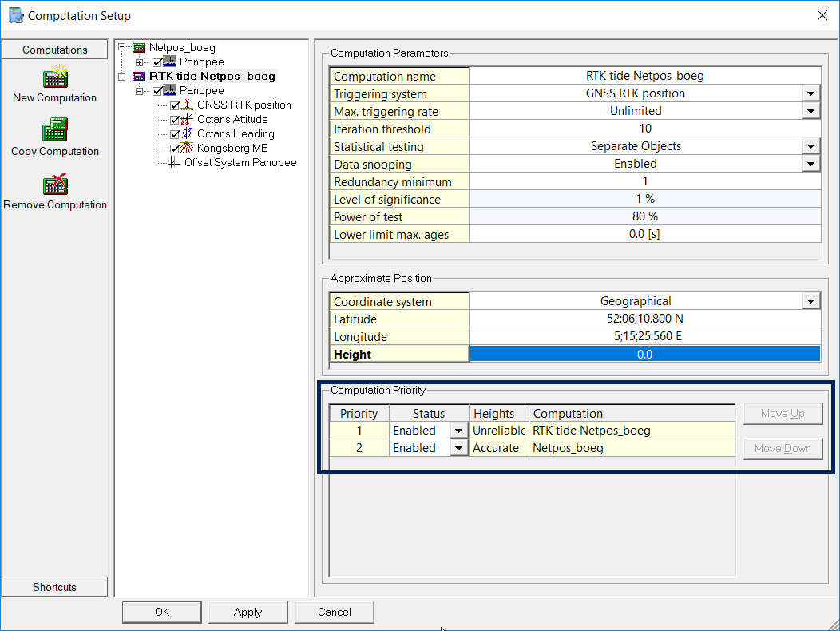Expand Panopee under Netpos_boeg

[140, 62]
